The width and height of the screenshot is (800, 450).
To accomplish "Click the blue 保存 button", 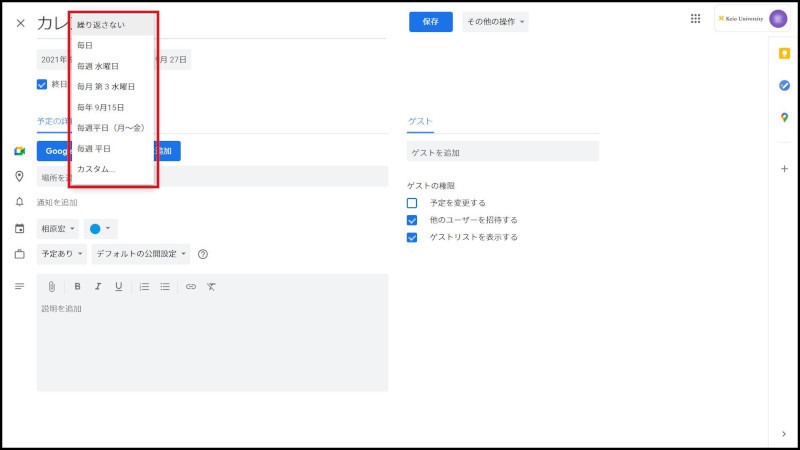I will (x=430, y=22).
